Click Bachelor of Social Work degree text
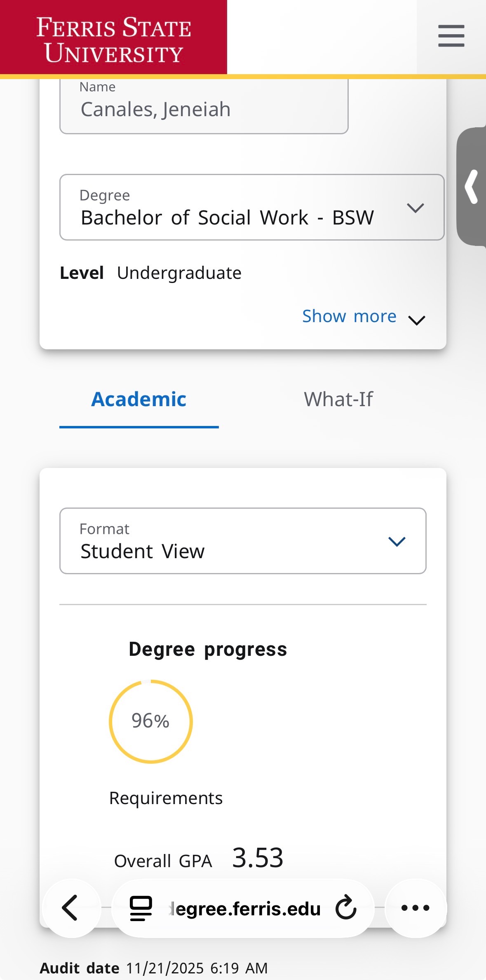 coord(227,218)
